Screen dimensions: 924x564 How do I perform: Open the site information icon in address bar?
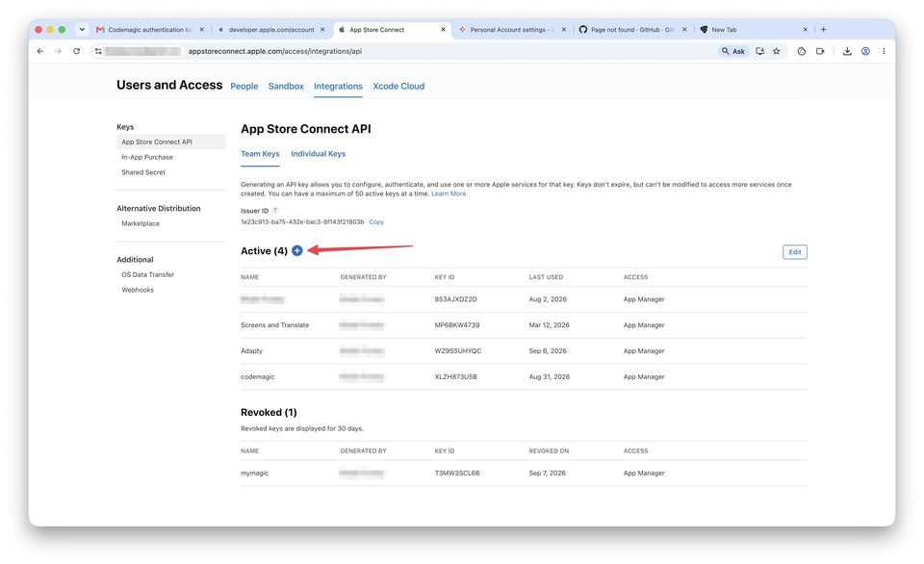coord(98,51)
